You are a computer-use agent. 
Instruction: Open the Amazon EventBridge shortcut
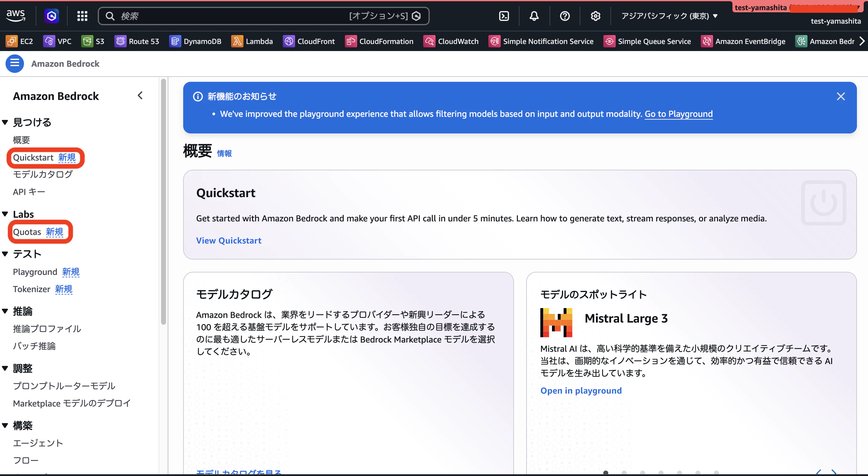743,41
